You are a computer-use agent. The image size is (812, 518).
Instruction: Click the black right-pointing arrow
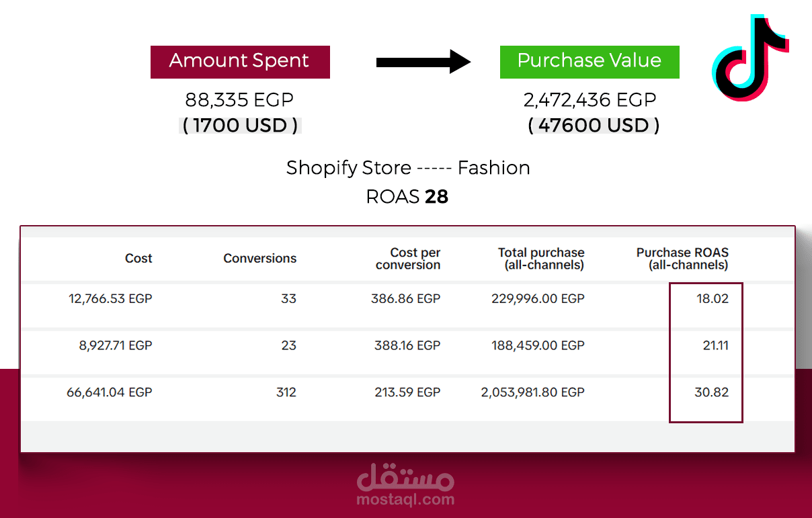[423, 62]
